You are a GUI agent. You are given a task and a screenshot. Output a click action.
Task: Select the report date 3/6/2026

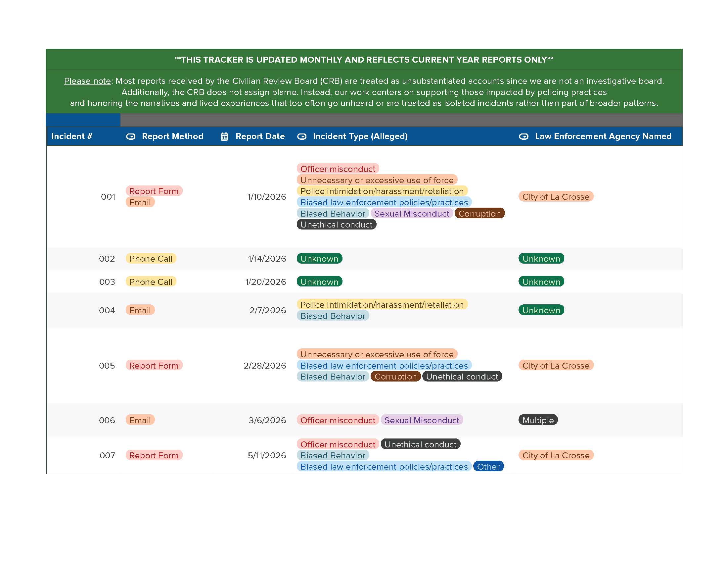click(267, 421)
